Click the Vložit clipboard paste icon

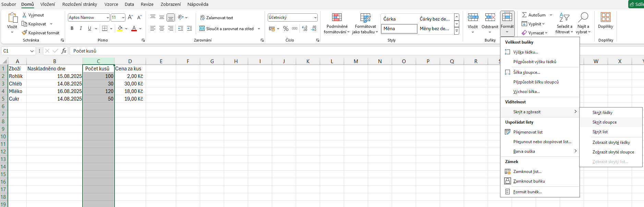(12, 18)
